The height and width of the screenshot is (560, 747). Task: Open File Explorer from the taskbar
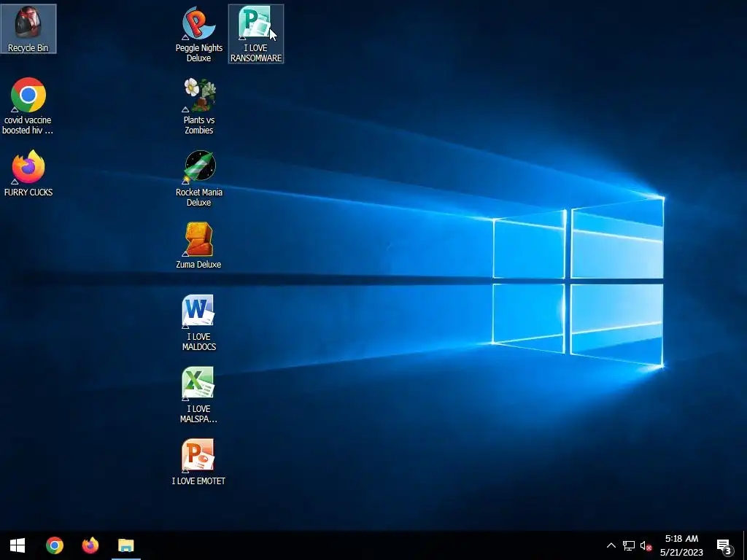[x=125, y=545]
